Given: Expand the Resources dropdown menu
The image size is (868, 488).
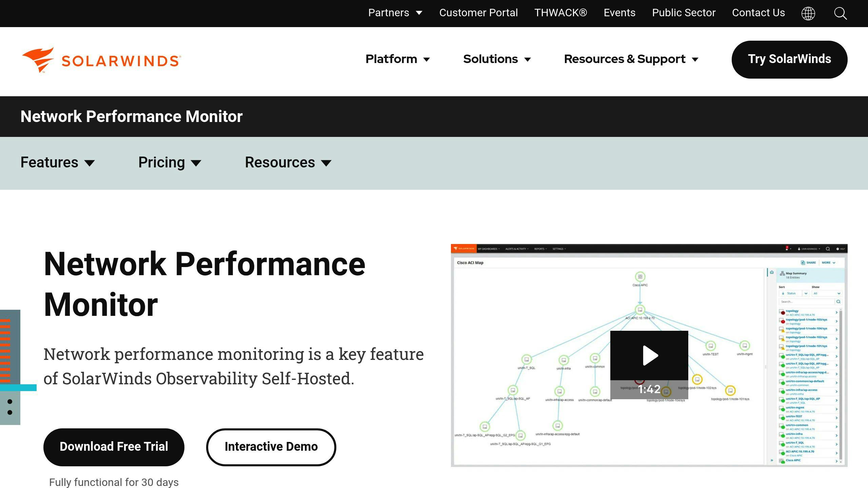Looking at the screenshot, I should (x=289, y=162).
